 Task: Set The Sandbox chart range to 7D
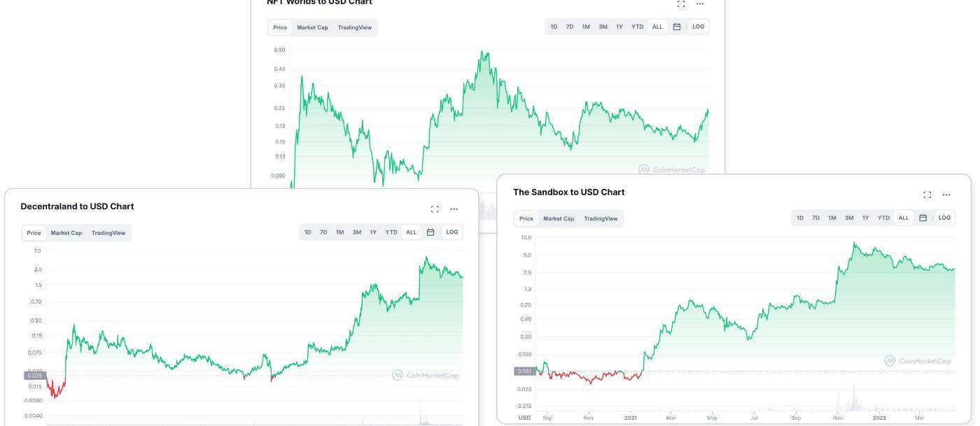[x=815, y=218]
